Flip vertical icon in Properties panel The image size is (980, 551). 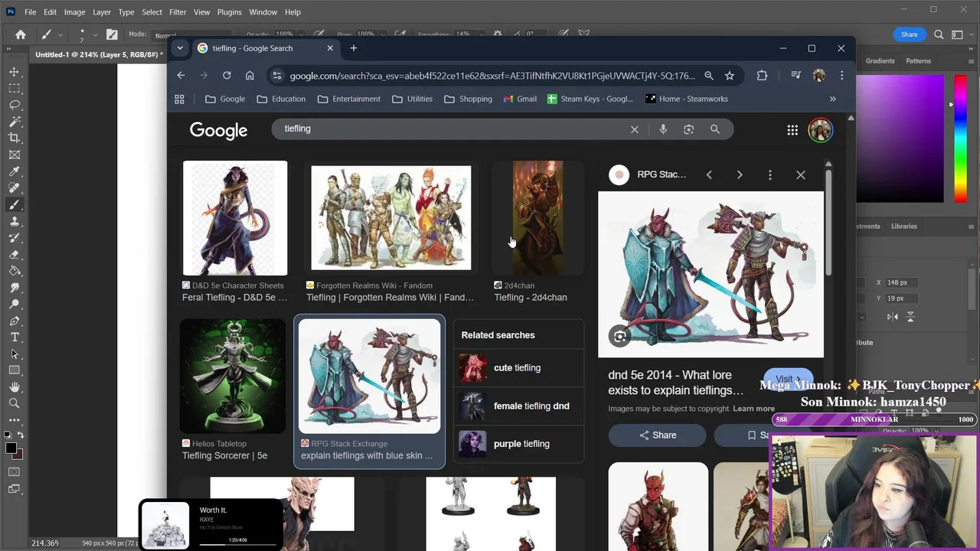pyautogui.click(x=910, y=317)
